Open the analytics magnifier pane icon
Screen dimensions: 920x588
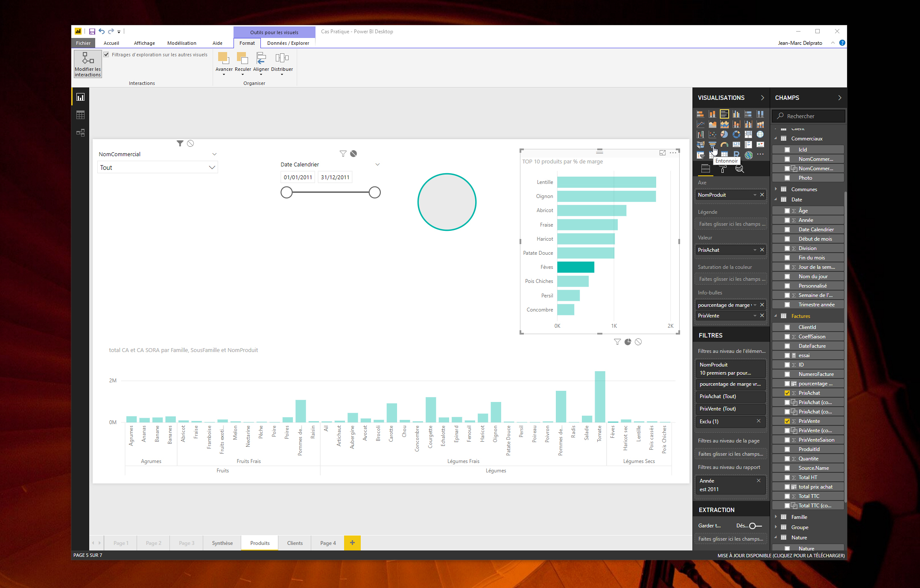pyautogui.click(x=739, y=169)
